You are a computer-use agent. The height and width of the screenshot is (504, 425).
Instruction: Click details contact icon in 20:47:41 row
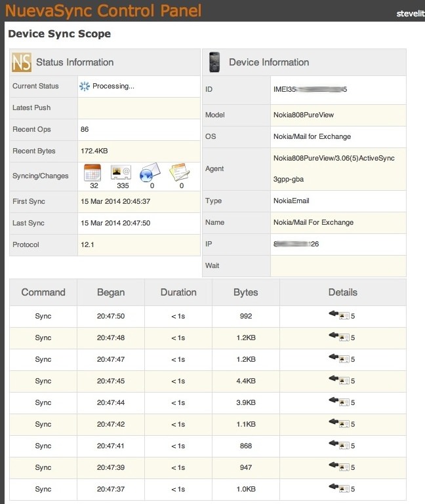344,446
